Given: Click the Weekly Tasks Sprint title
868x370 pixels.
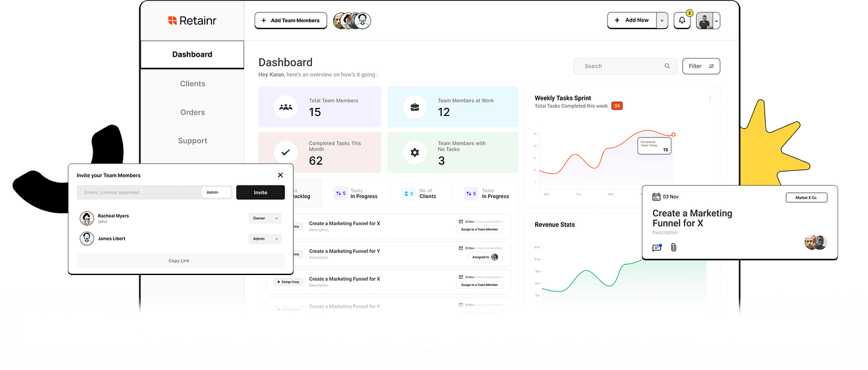Looking at the screenshot, I should pos(563,98).
